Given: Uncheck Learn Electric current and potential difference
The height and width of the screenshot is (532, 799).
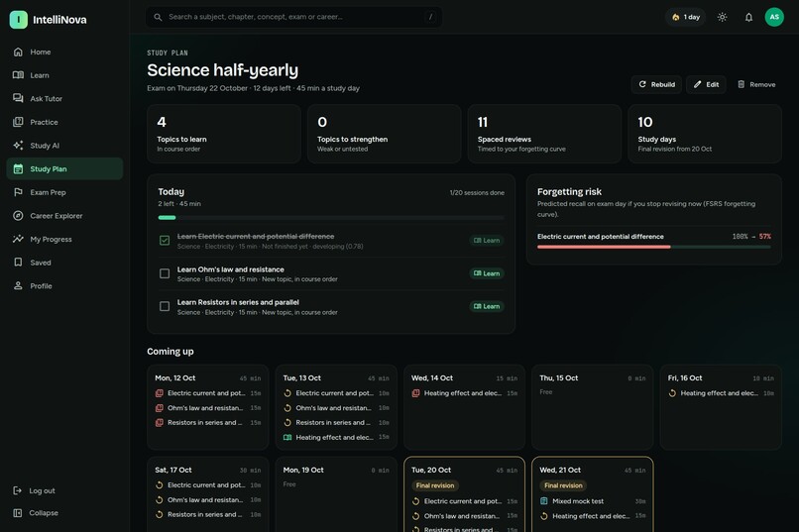Looking at the screenshot, I should [165, 241].
